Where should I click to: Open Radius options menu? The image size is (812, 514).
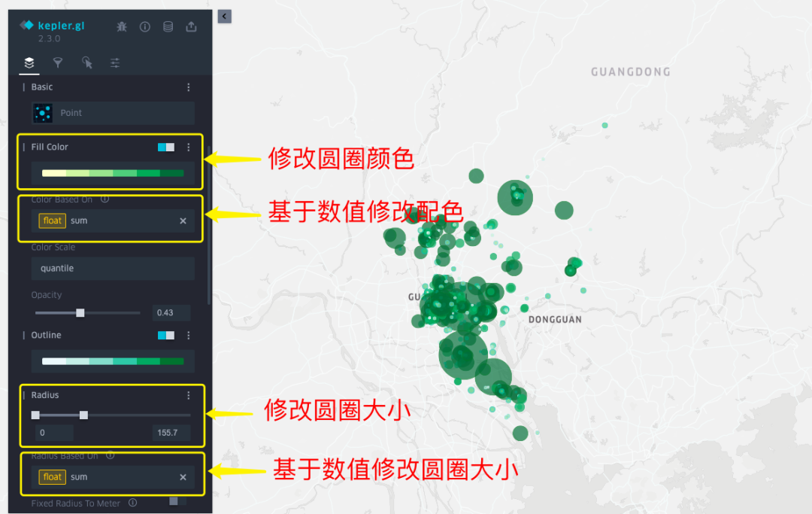[189, 395]
